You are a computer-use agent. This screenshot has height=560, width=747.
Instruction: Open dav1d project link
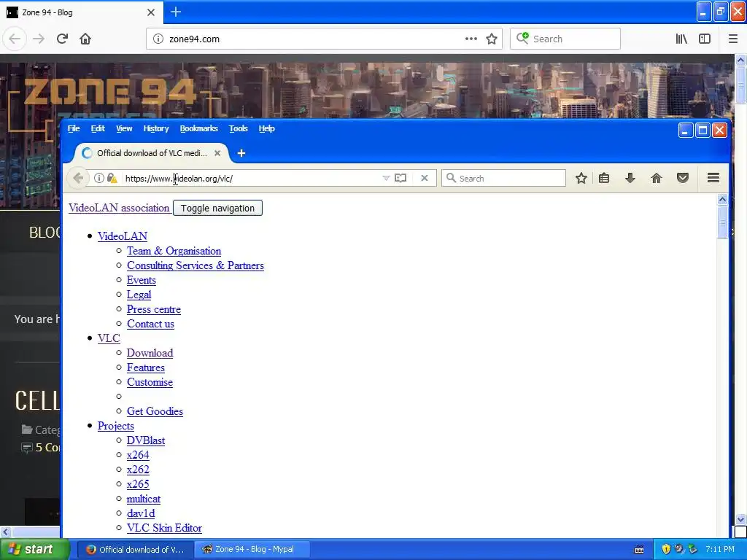point(141,513)
